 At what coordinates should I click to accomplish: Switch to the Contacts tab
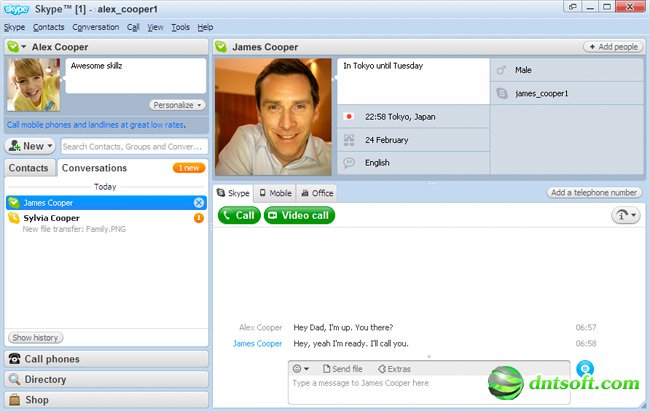click(x=29, y=168)
